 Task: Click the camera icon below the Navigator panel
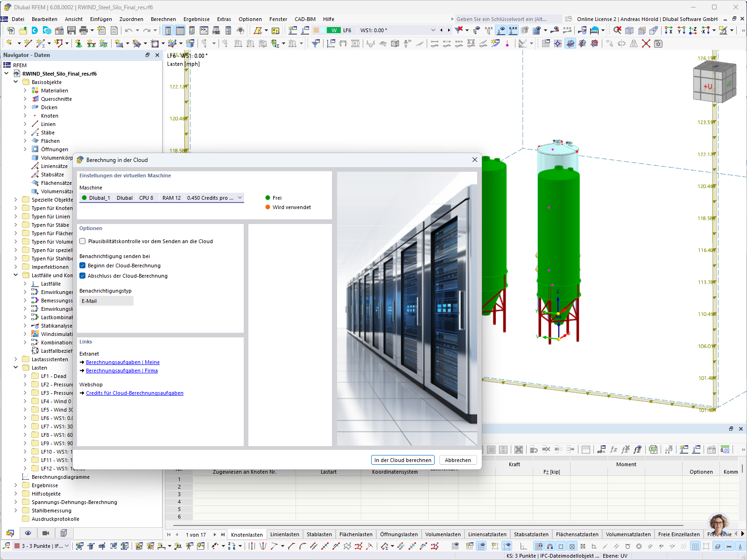click(x=45, y=533)
